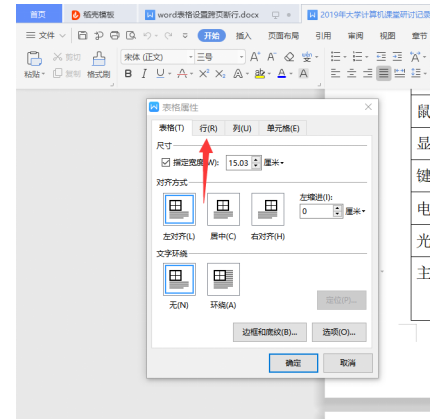Toggle Italic formatting
Image resolution: width=438 pixels, height=420 pixels.
click(144, 73)
